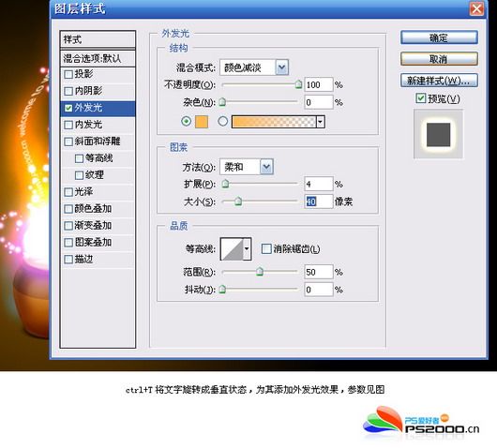The image size is (497, 448).
Task: Click the 大小 value field 40
Action: [319, 202]
